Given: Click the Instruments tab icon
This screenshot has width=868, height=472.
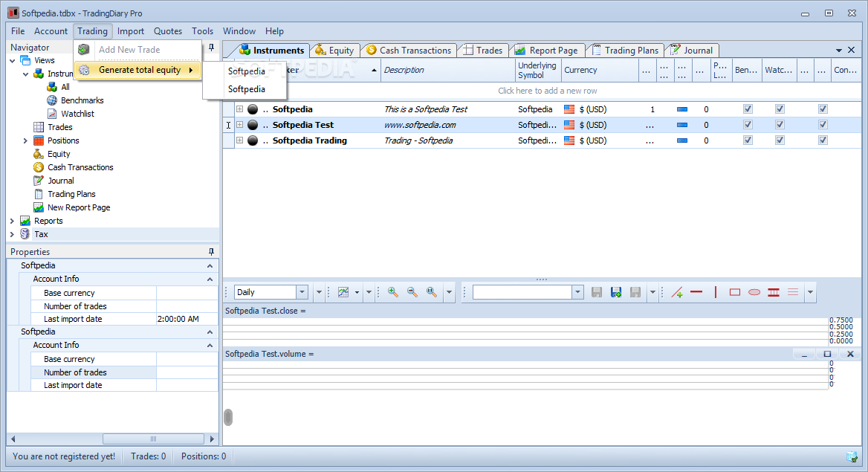Looking at the screenshot, I should pos(244,50).
